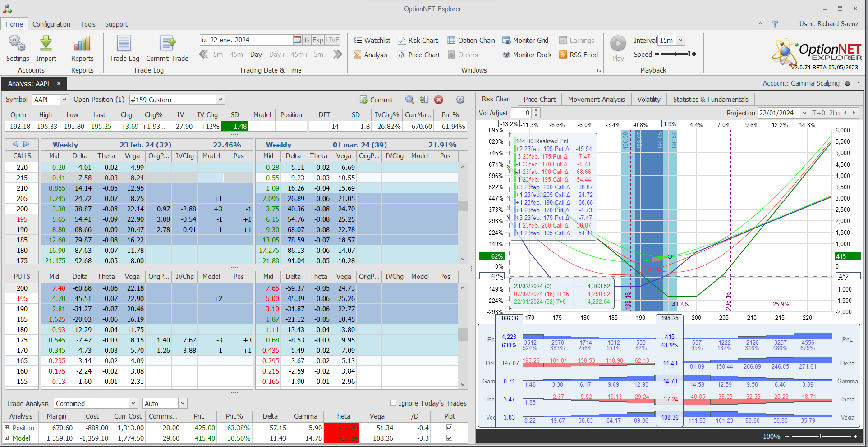Open the RSS Feed window
Image resolution: width=868 pixels, height=447 pixels.
[579, 55]
